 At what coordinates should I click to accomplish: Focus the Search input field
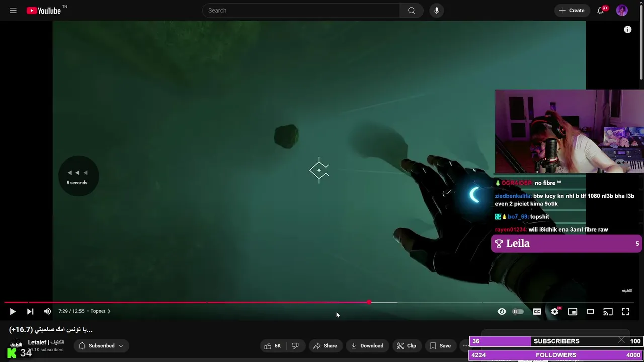(x=301, y=10)
